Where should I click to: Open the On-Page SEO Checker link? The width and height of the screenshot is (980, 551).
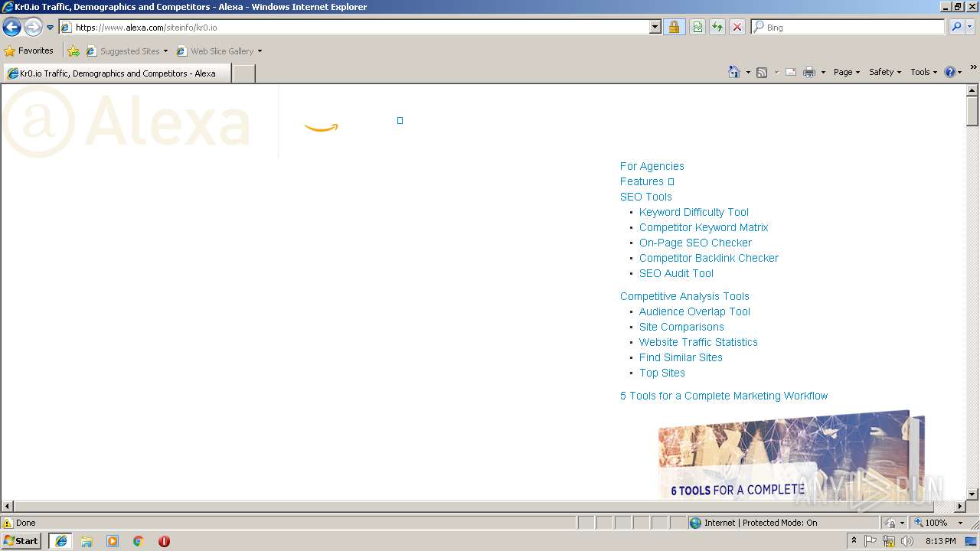[x=695, y=243]
